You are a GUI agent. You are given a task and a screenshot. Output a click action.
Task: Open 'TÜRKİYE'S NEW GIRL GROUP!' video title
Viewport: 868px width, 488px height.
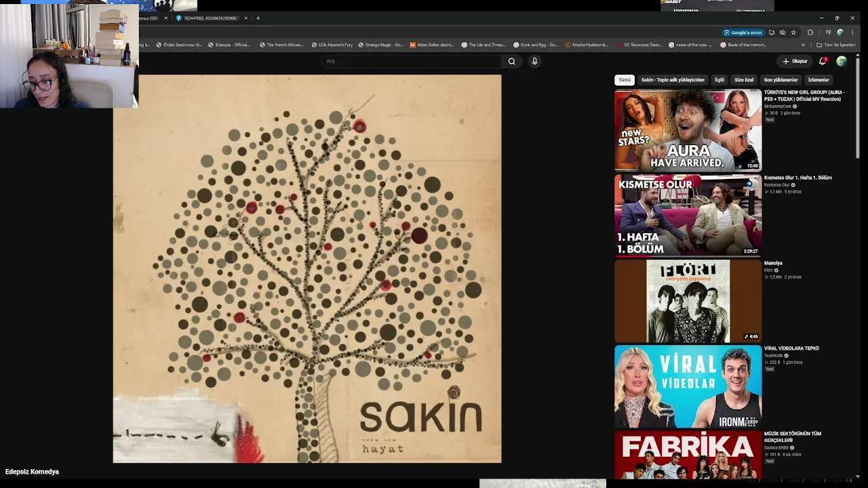click(804, 96)
